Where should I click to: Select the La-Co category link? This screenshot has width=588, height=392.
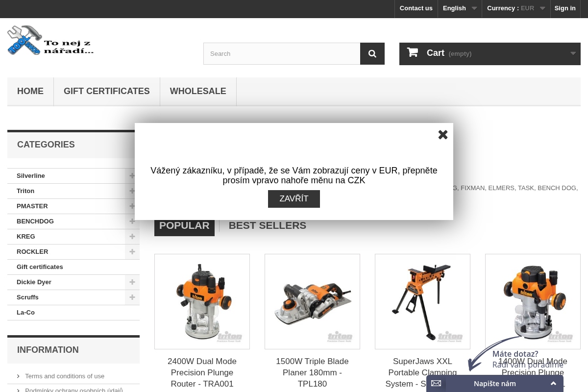[x=25, y=313]
